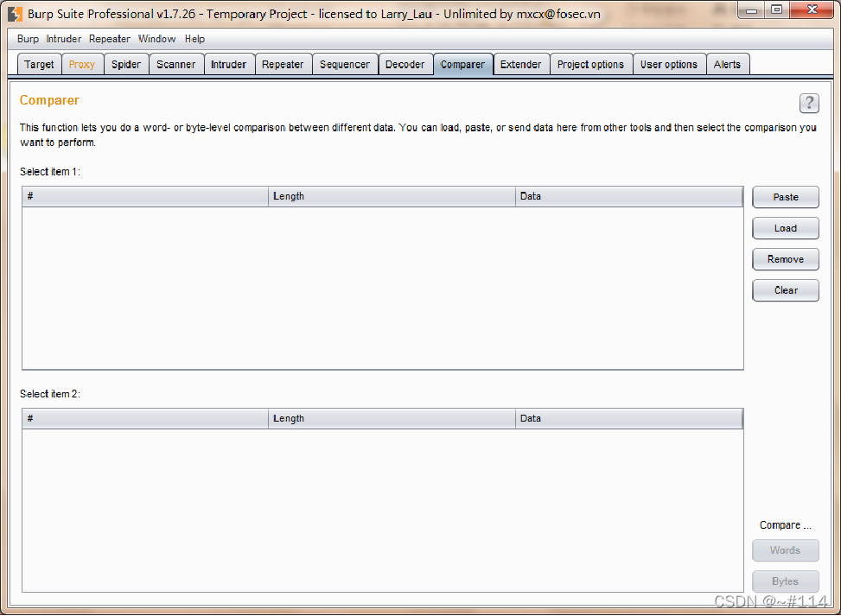Click the 'Compare ...' label

(x=785, y=525)
